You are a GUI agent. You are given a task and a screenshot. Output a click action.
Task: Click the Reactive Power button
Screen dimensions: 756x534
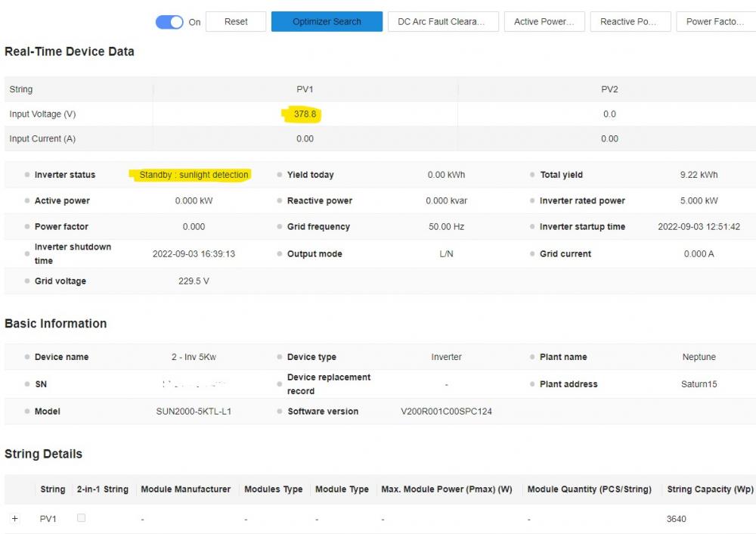pos(631,22)
